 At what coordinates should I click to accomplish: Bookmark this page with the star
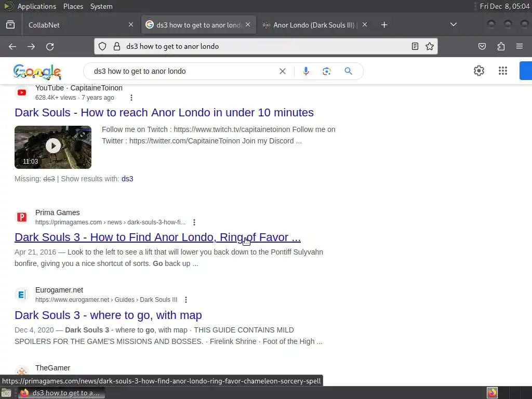point(430,46)
